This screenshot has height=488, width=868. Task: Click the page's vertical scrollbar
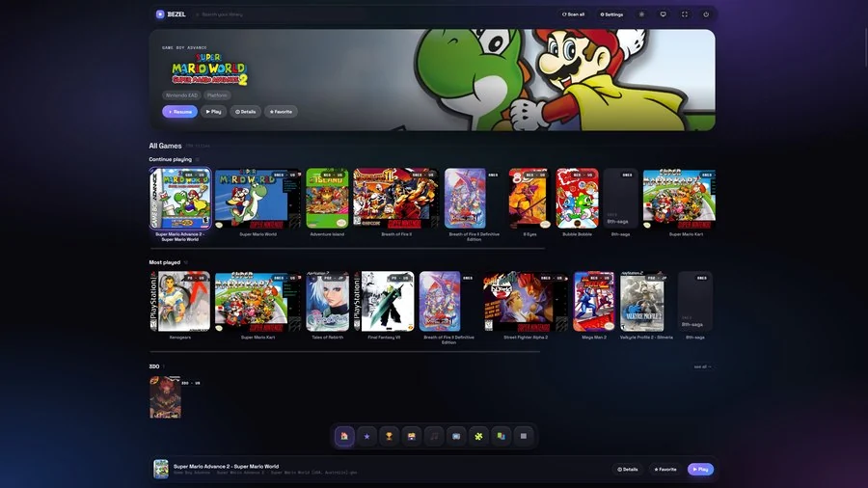click(865, 47)
